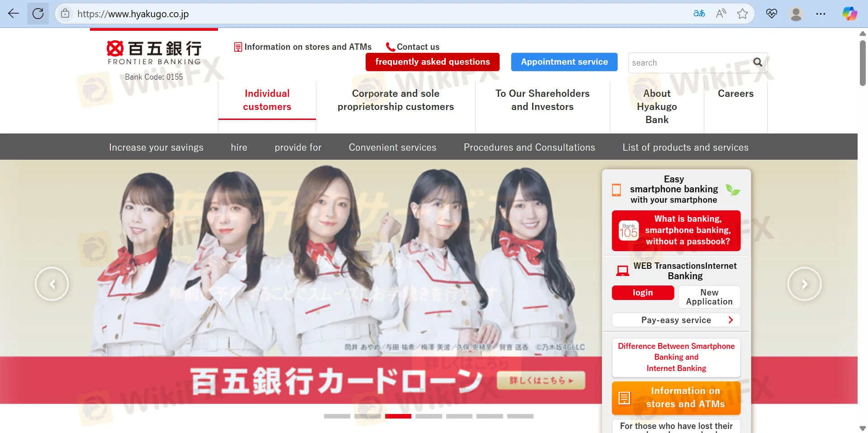Show previous banner slide arrow
Screen dimensions: 868x433
(52, 284)
